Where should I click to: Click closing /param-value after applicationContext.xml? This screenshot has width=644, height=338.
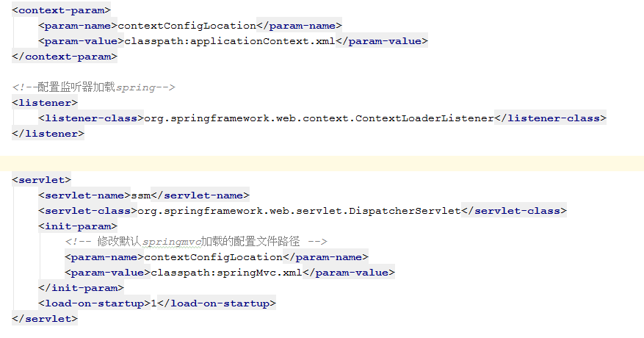tap(382, 41)
